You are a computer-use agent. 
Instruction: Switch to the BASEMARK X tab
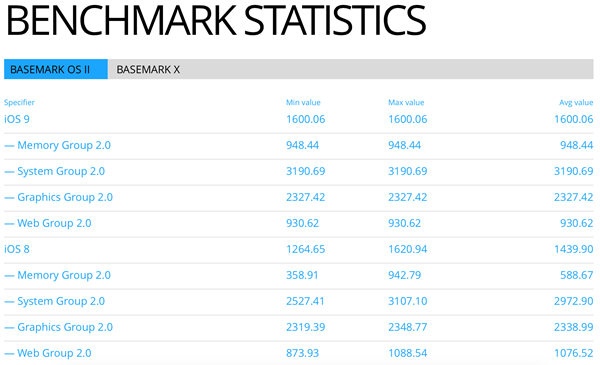(148, 69)
